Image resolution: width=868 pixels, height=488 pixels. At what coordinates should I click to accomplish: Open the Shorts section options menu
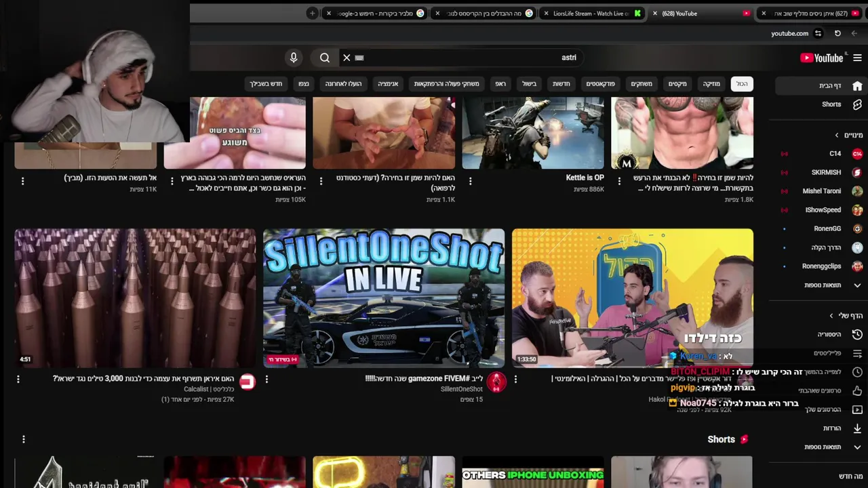click(x=23, y=439)
